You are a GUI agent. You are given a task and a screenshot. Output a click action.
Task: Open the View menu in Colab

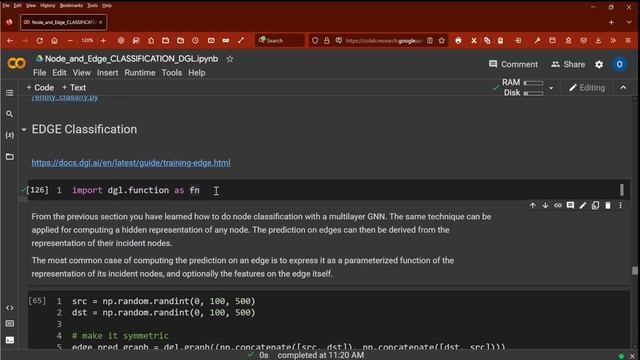82,73
